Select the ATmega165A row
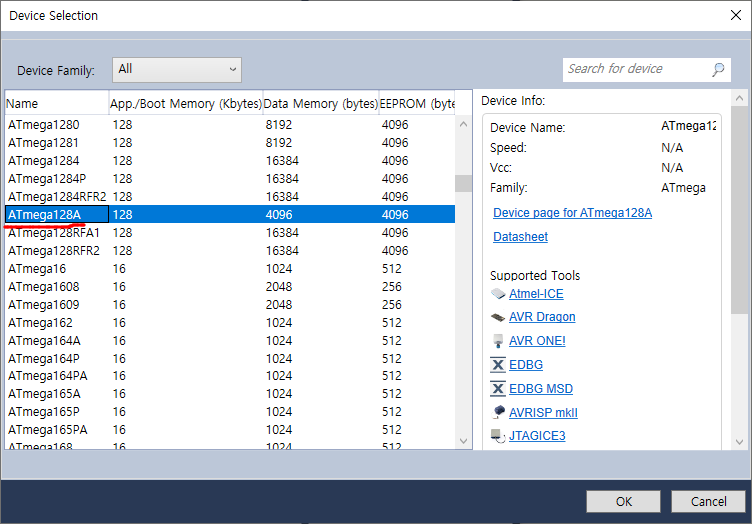752x524 pixels. click(230, 394)
